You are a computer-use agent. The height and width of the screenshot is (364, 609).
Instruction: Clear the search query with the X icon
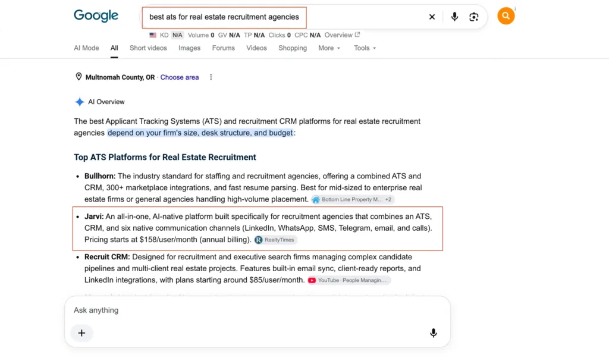coord(432,17)
